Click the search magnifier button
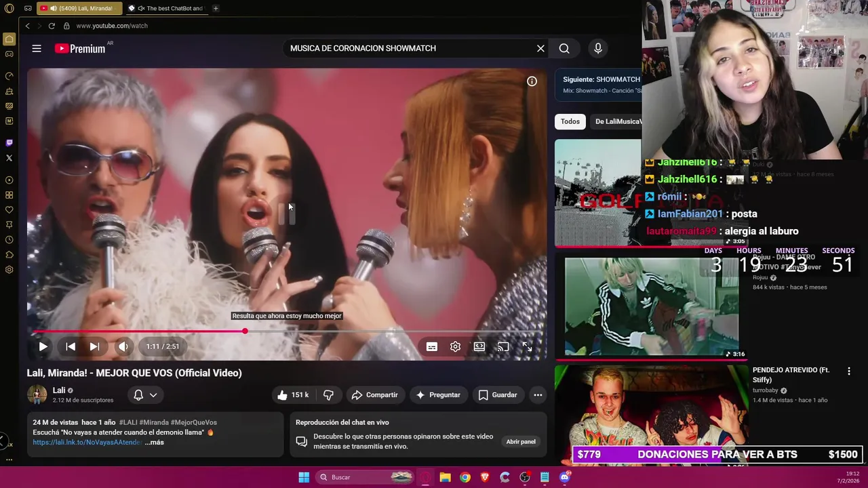The width and height of the screenshot is (868, 488). pos(564,48)
